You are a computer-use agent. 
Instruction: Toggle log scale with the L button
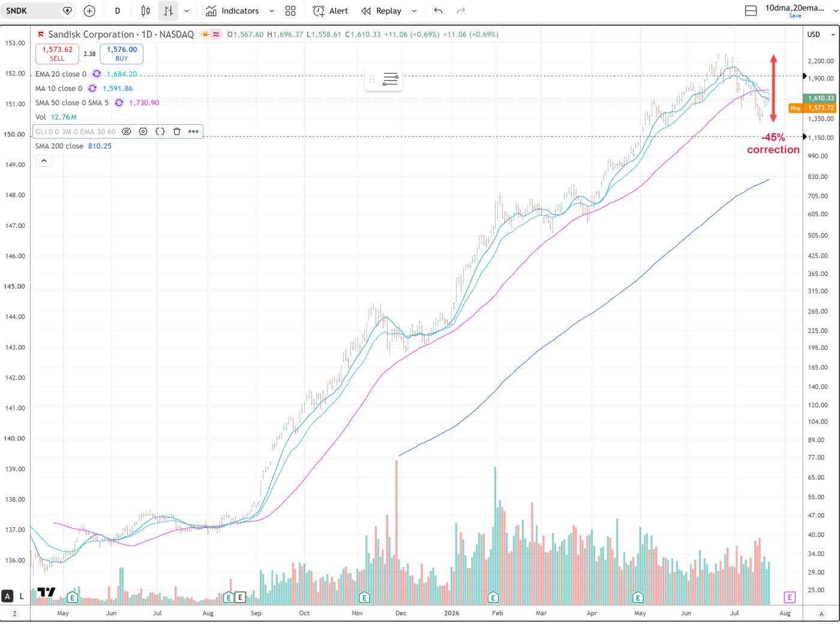pyautogui.click(x=22, y=596)
